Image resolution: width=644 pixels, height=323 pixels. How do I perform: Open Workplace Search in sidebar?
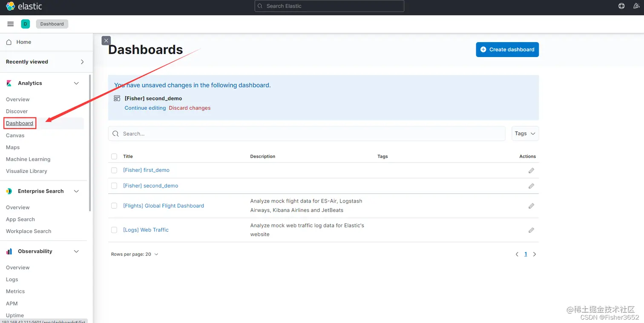[29, 232]
